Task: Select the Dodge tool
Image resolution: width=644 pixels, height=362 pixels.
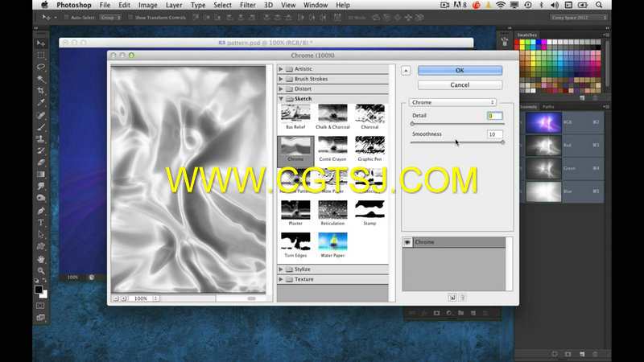Action: [41, 198]
